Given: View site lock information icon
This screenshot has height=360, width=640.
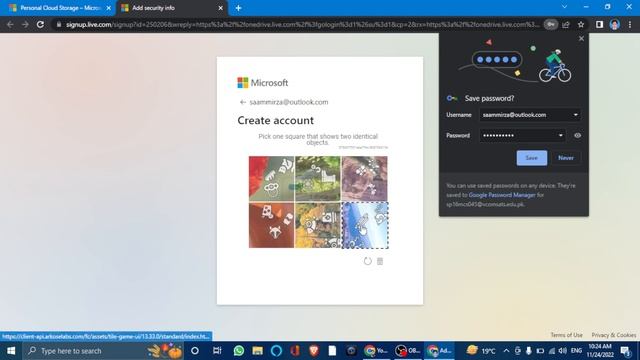Looking at the screenshot, I should tap(59, 24).
